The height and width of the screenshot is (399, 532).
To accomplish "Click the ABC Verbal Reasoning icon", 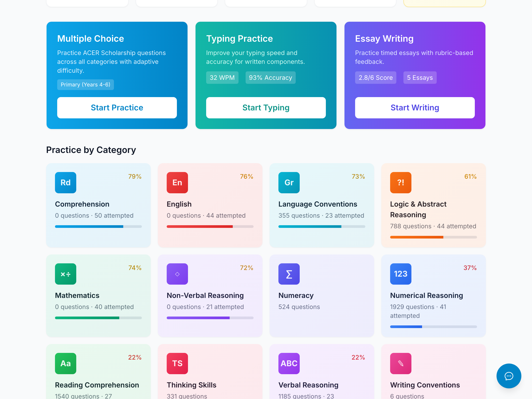I will click(289, 363).
